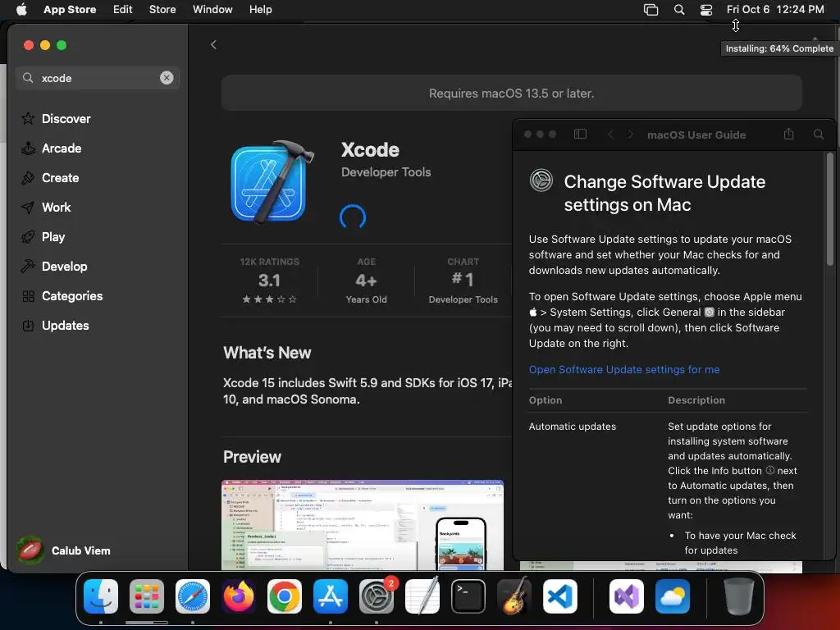840x630 pixels.
Task: Click Share icon in macOS User Guide
Action: point(788,134)
